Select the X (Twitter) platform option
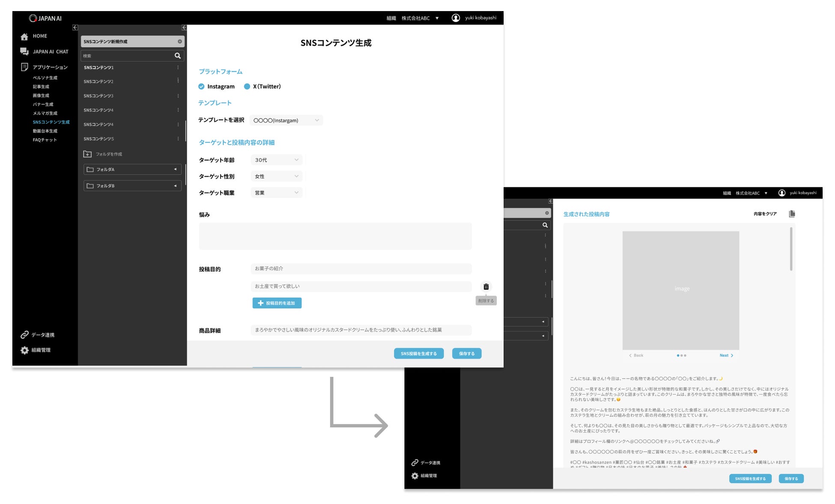 click(247, 86)
